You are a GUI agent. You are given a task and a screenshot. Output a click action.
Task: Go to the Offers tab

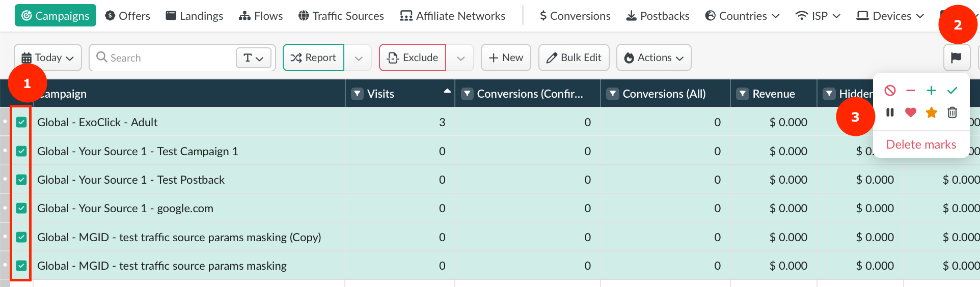point(127,16)
